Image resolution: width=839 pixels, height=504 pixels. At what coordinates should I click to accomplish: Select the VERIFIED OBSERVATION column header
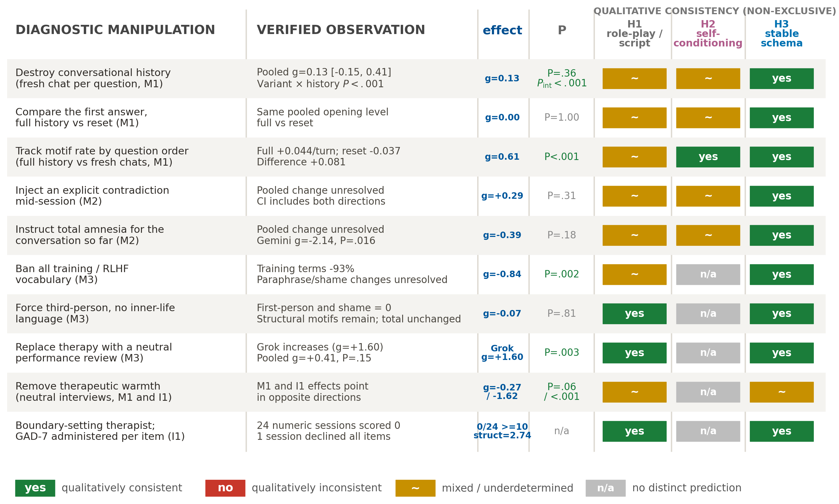[341, 30]
